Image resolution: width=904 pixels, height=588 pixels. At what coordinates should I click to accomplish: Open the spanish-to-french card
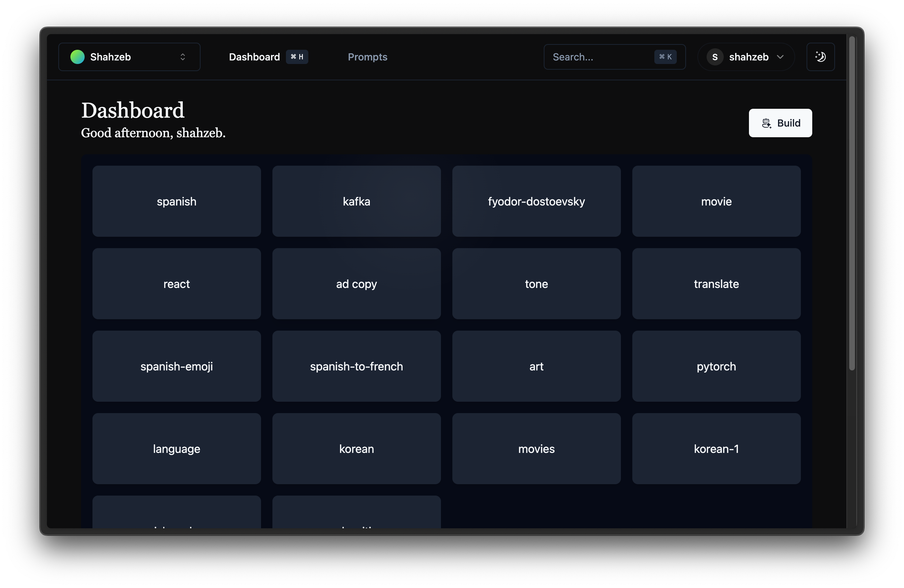(x=356, y=366)
